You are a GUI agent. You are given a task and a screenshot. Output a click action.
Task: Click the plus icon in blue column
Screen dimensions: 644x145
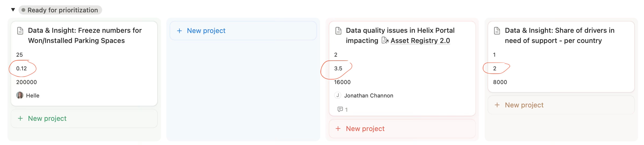click(x=179, y=31)
